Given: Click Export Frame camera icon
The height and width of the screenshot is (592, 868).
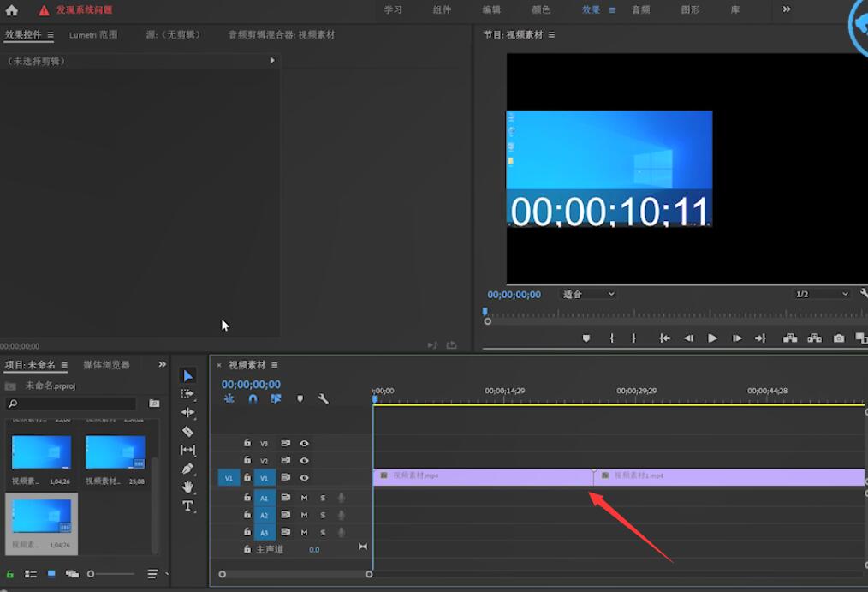Looking at the screenshot, I should pos(839,338).
